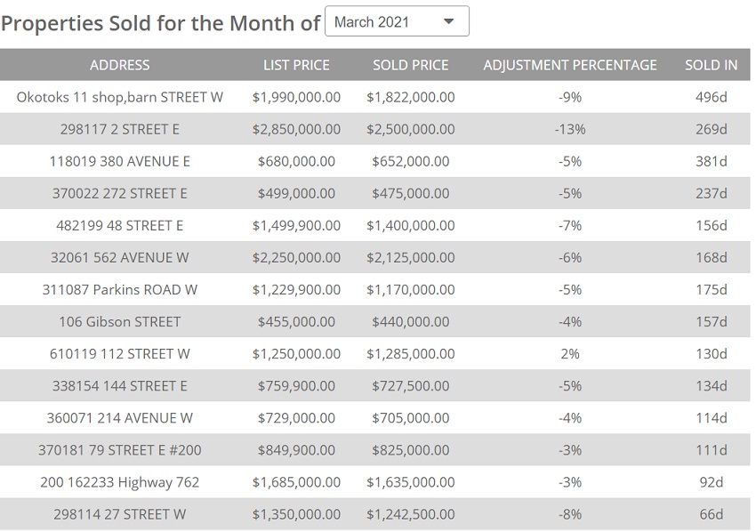Open the 298117 2 STREET E listing

pos(120,129)
